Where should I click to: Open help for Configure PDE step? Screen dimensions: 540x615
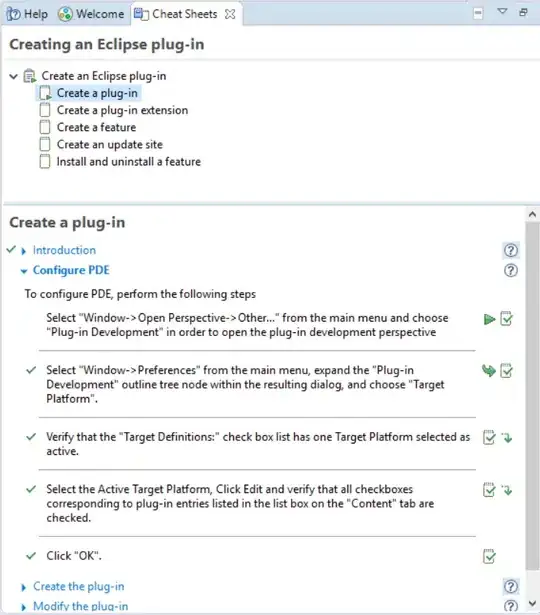pos(511,270)
